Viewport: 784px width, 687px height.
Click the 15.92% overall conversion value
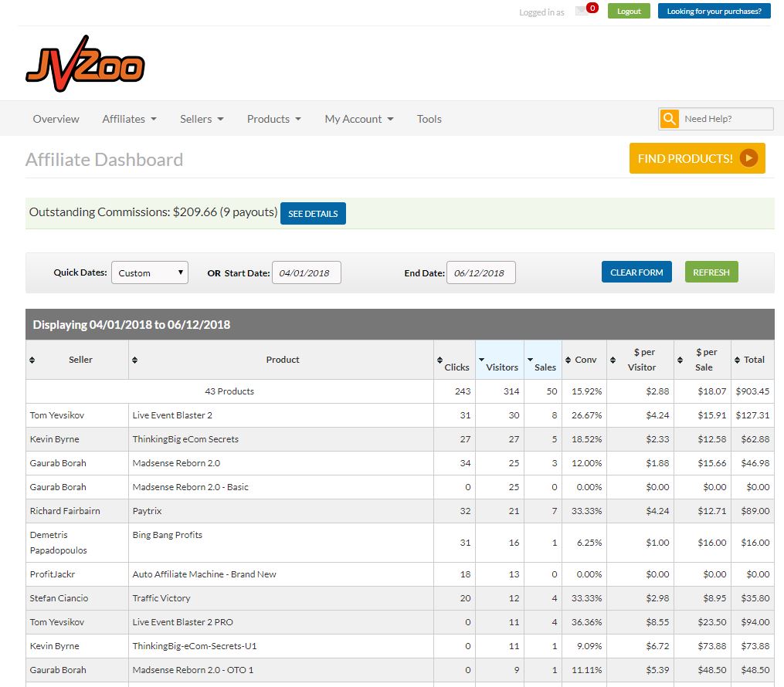pyautogui.click(x=586, y=391)
